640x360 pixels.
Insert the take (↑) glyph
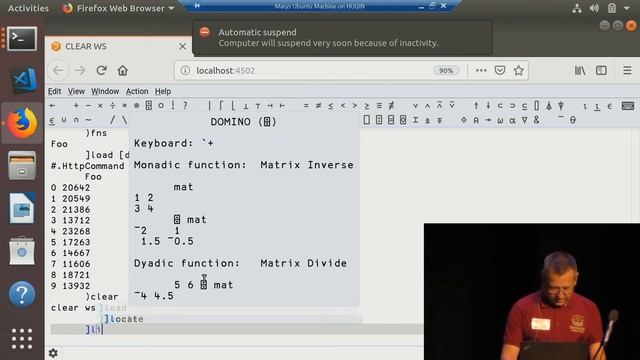[x=476, y=106]
